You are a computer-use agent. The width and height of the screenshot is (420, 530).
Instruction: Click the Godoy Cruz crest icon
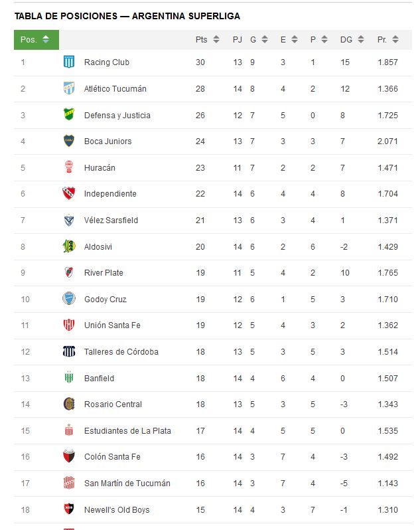[x=69, y=299]
